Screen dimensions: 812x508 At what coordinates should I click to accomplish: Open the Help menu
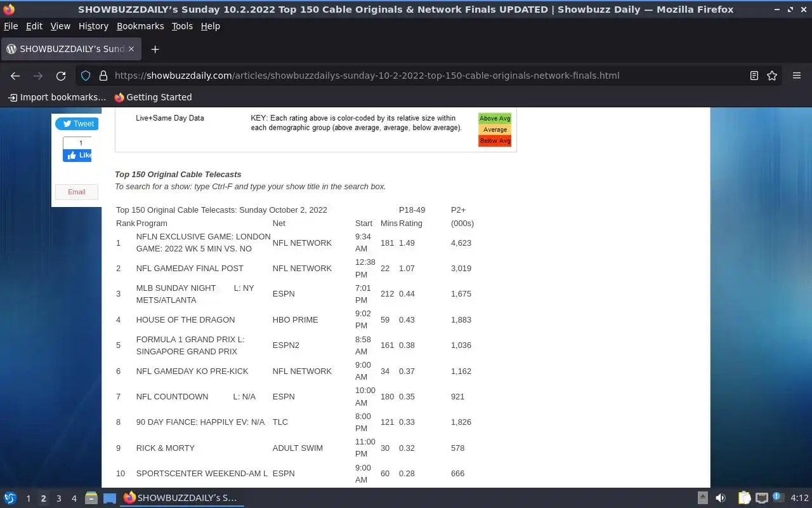pos(210,26)
